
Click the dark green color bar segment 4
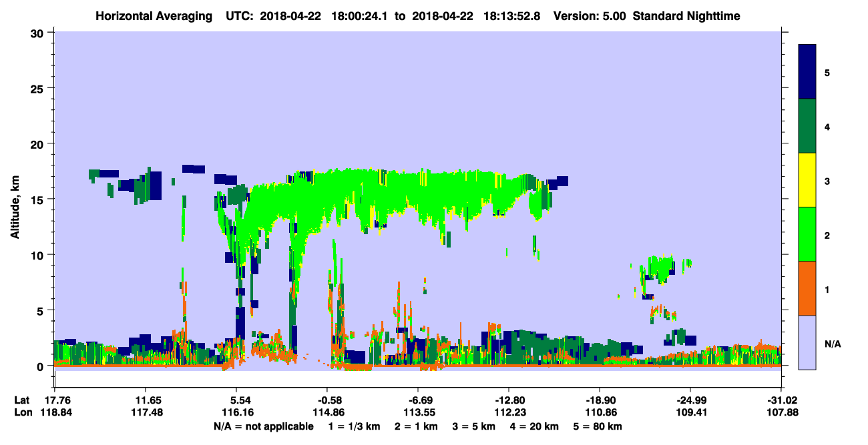tap(807, 126)
